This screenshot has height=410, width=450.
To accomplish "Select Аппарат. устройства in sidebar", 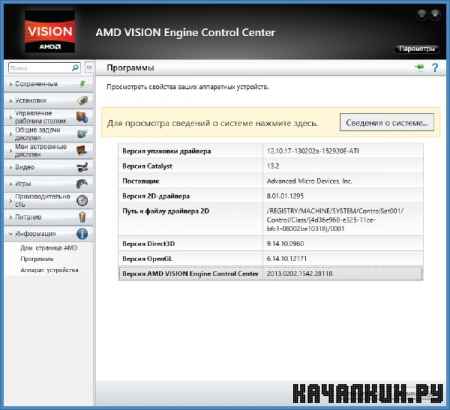I will pyautogui.click(x=49, y=270).
